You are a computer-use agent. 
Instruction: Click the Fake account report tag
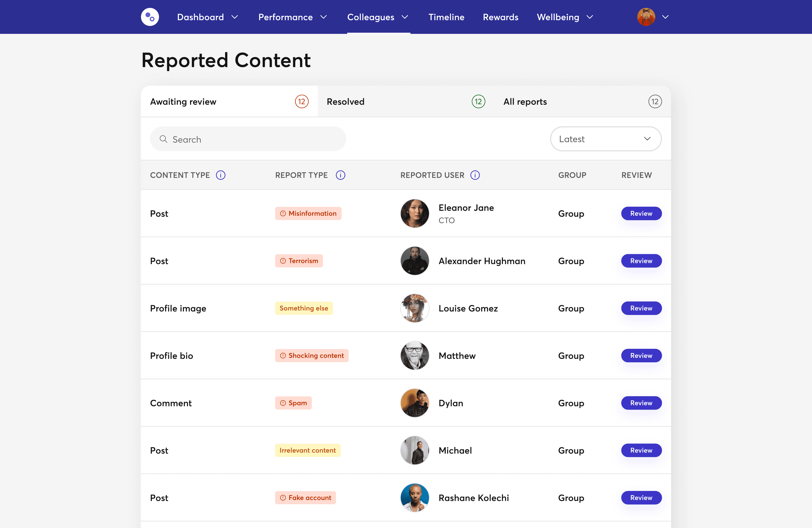(305, 498)
